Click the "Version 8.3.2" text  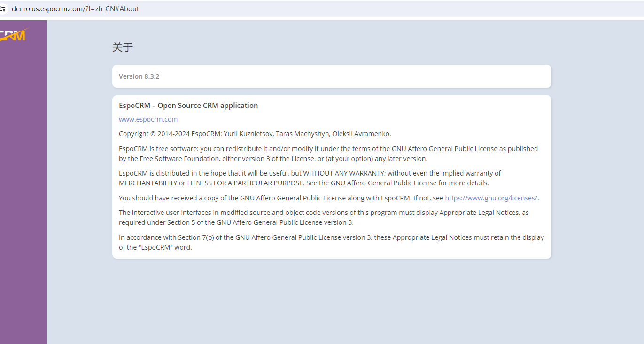pos(139,76)
